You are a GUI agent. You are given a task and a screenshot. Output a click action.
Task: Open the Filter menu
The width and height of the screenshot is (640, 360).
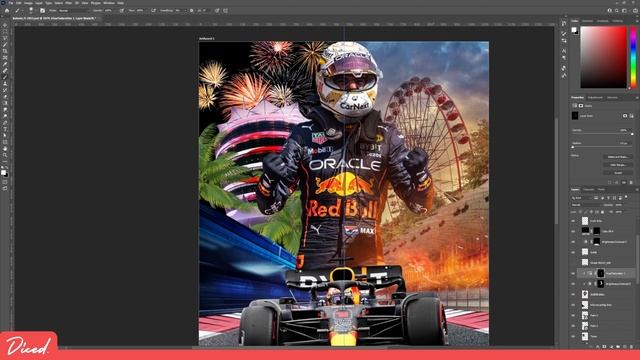69,3
